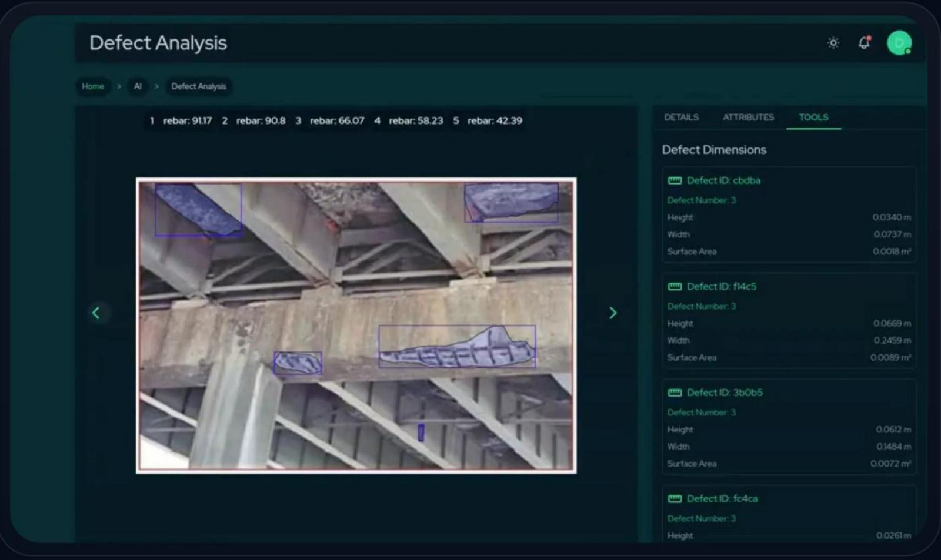Select detection 3 rebar: 66.07
This screenshot has width=941, height=560.
coord(329,120)
